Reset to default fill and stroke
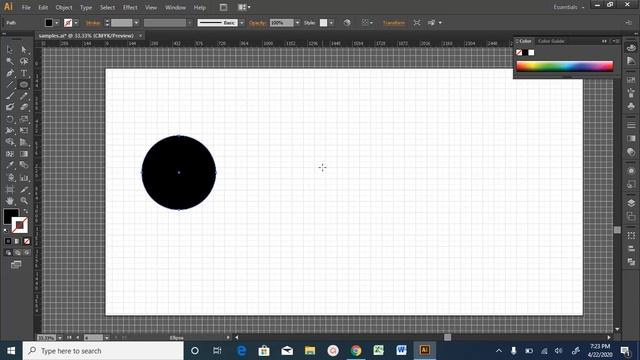The height and width of the screenshot is (360, 640). coord(6,231)
